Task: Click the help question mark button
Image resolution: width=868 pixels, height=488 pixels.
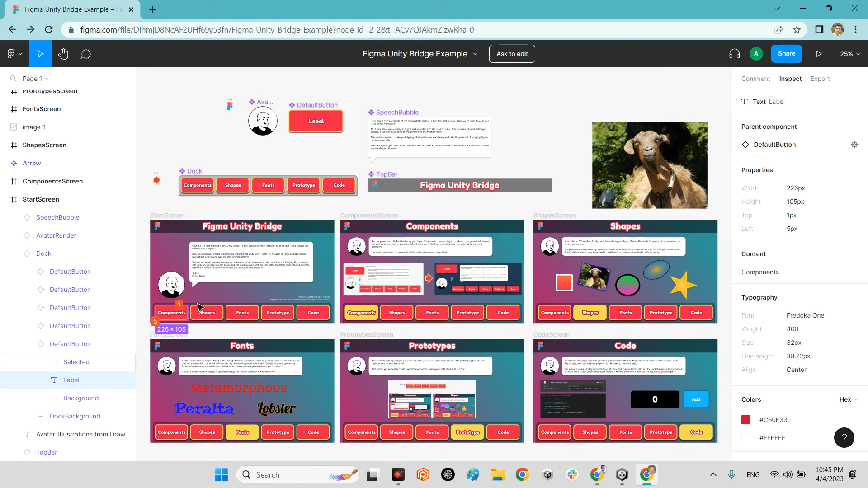Action: coord(844,437)
